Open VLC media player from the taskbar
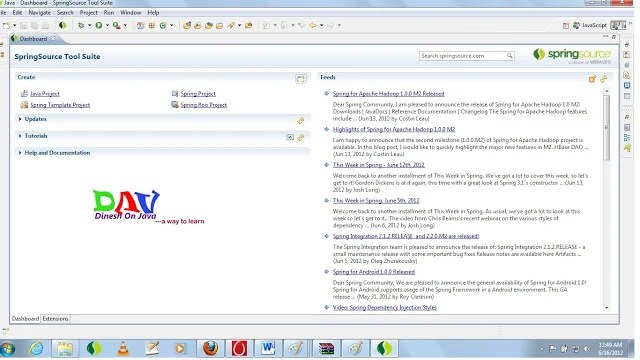 click(x=123, y=349)
